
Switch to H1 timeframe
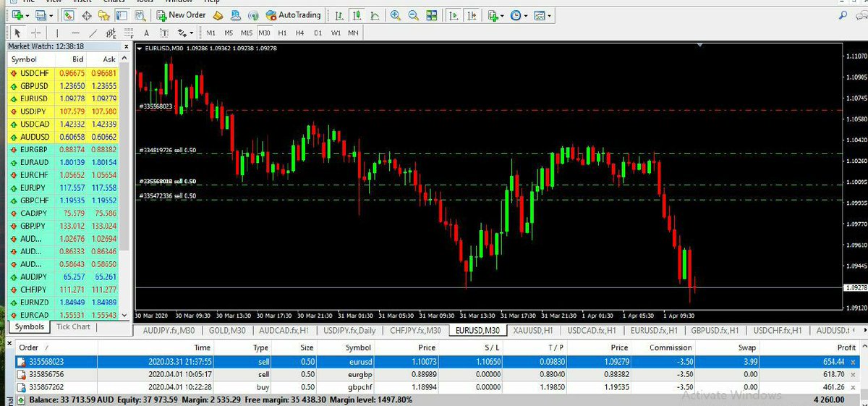pos(282,33)
